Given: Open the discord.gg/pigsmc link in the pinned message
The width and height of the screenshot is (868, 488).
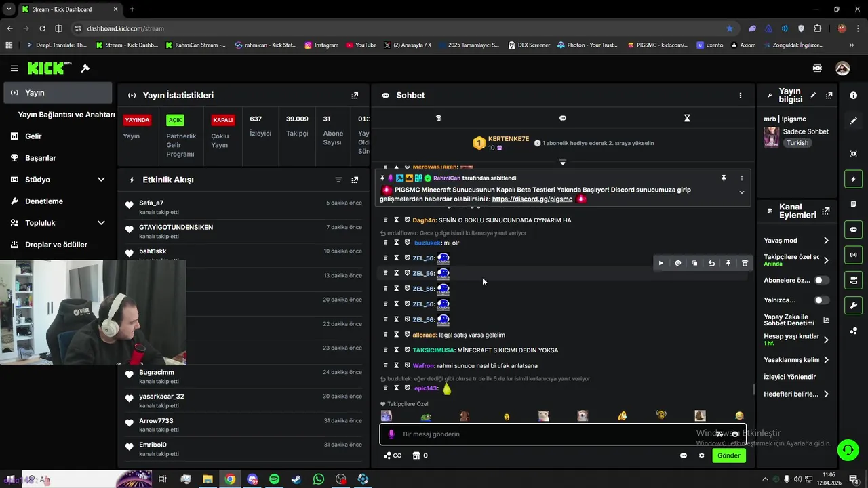Looking at the screenshot, I should pyautogui.click(x=532, y=199).
